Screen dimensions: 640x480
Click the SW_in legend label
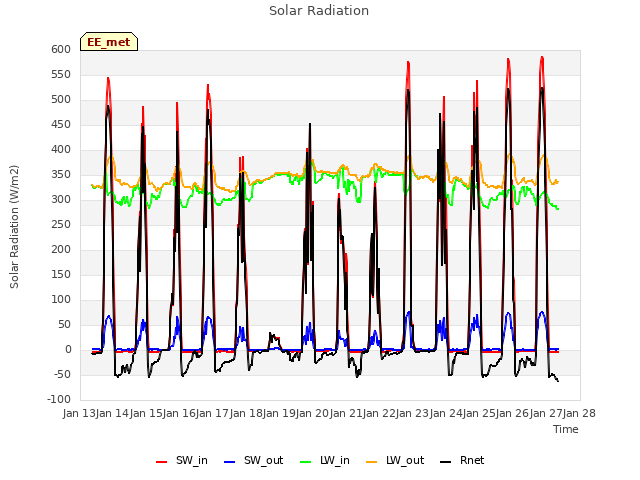[191, 460]
